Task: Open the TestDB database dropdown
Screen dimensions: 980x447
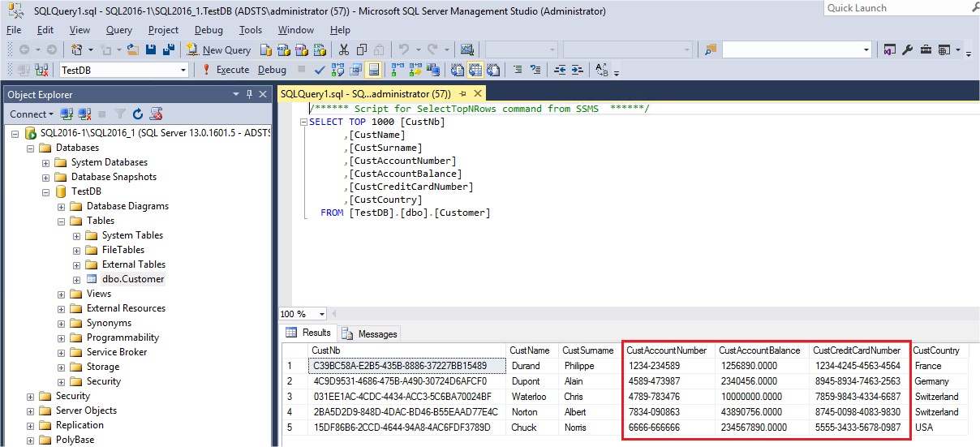Action: click(x=183, y=71)
